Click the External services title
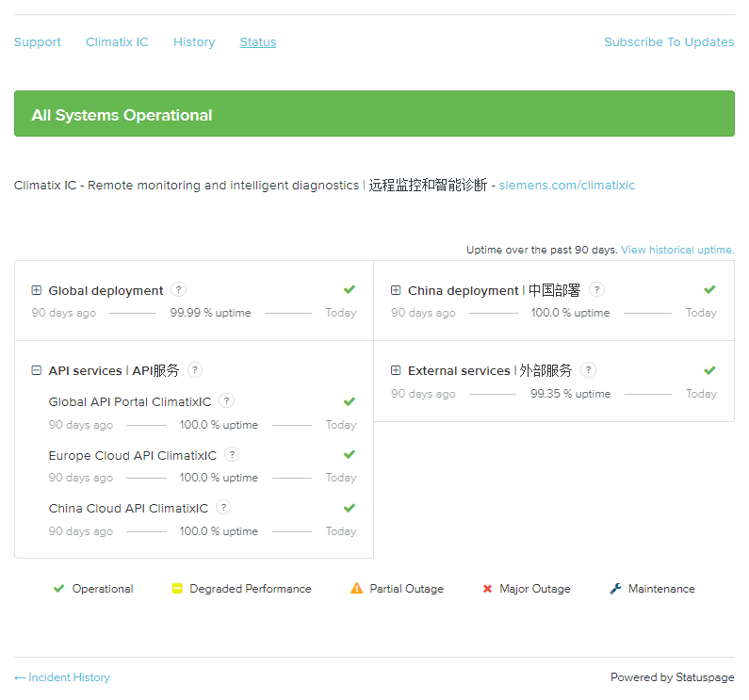The height and width of the screenshot is (700, 749). click(490, 370)
